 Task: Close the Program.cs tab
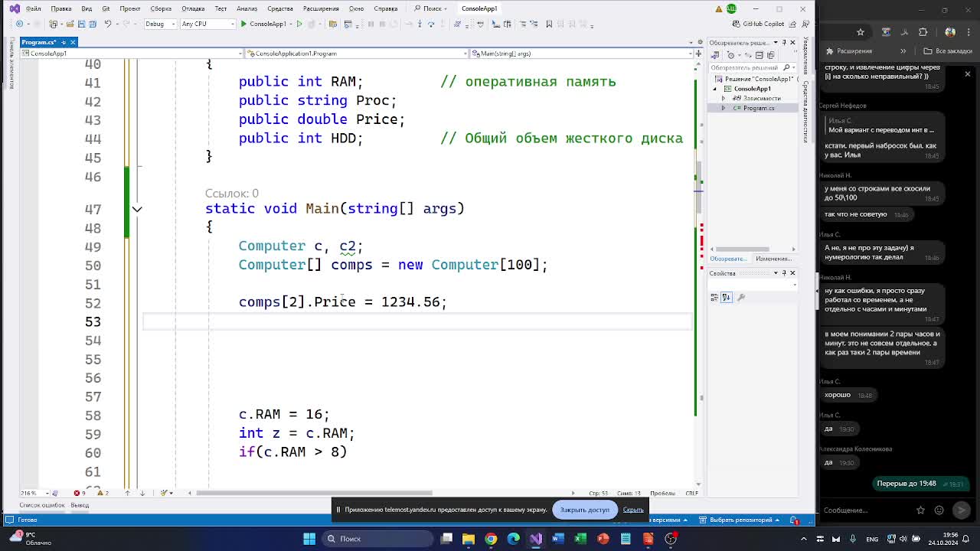[73, 42]
